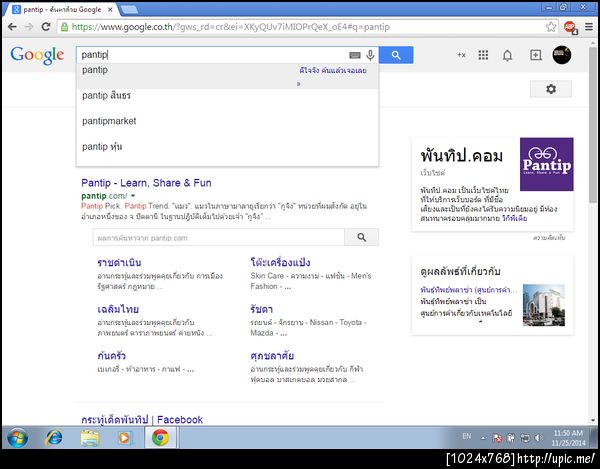Expand the pantip.com result dropdown arrow
The width and height of the screenshot is (600, 469).
133,196
